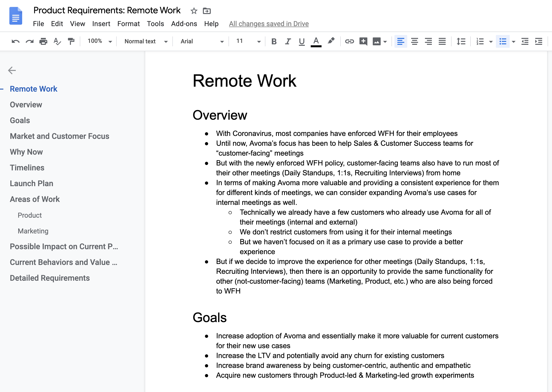
Task: Set center alignment
Action: pyautogui.click(x=415, y=41)
